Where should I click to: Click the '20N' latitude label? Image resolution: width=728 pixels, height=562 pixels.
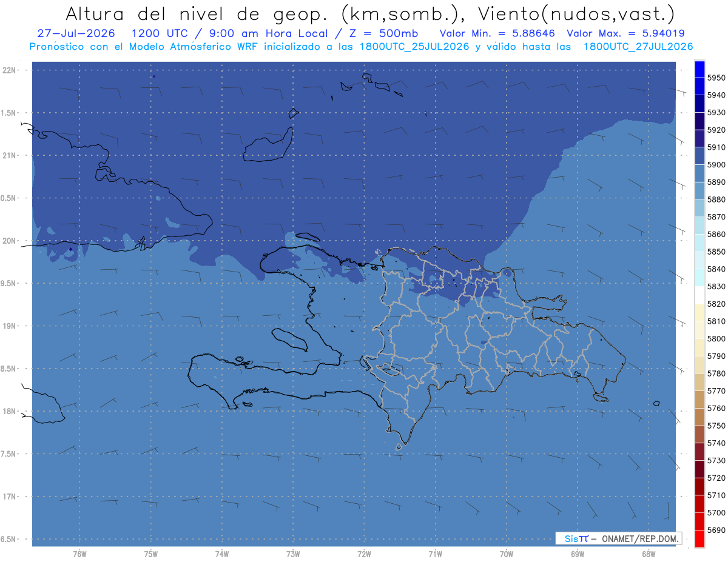pyautogui.click(x=10, y=241)
